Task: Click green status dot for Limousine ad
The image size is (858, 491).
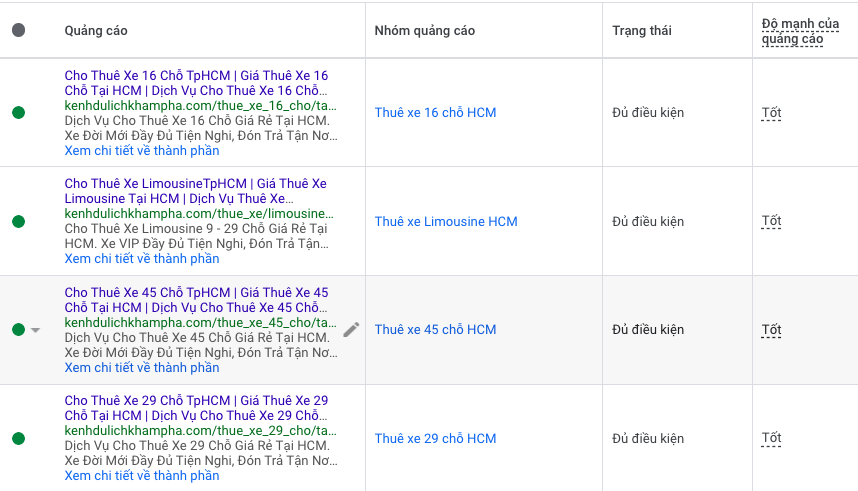Action: (19, 221)
